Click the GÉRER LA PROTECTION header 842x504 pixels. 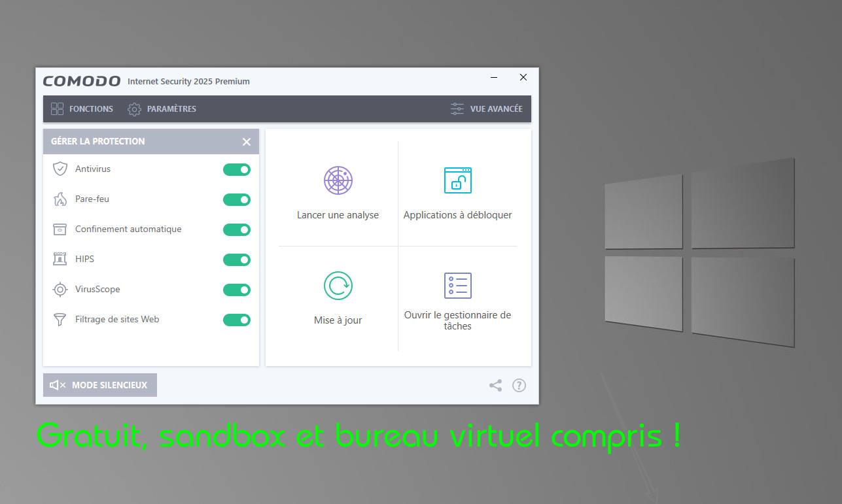pos(98,141)
